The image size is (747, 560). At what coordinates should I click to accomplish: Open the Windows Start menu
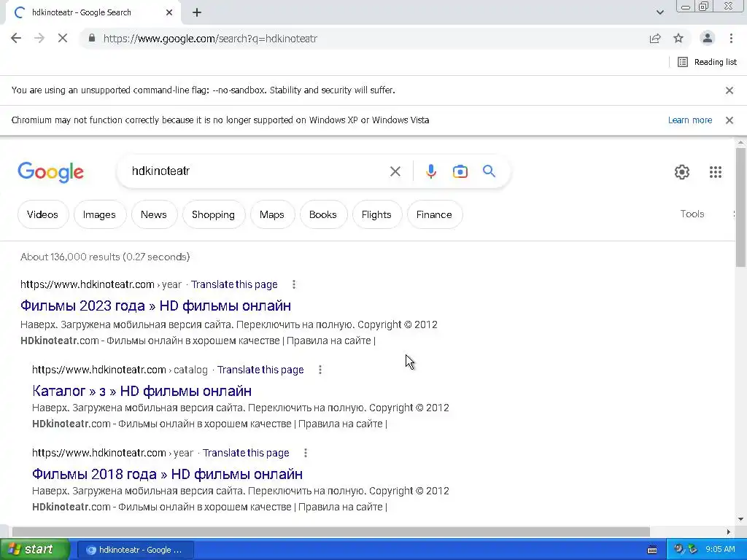35,549
